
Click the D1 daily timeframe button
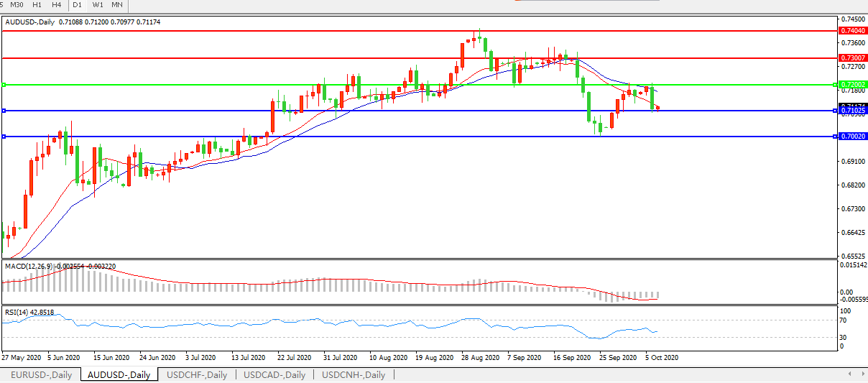tap(78, 5)
